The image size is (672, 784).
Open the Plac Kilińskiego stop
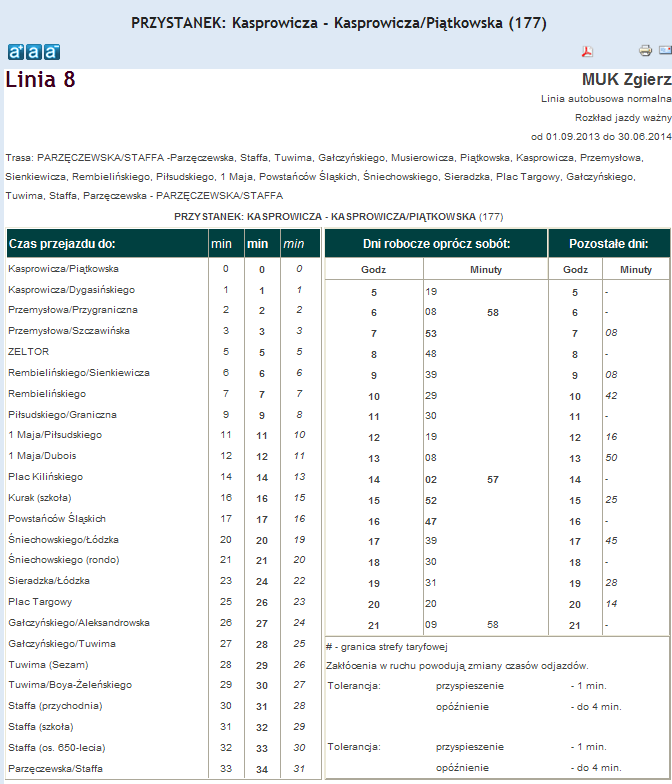(x=45, y=477)
